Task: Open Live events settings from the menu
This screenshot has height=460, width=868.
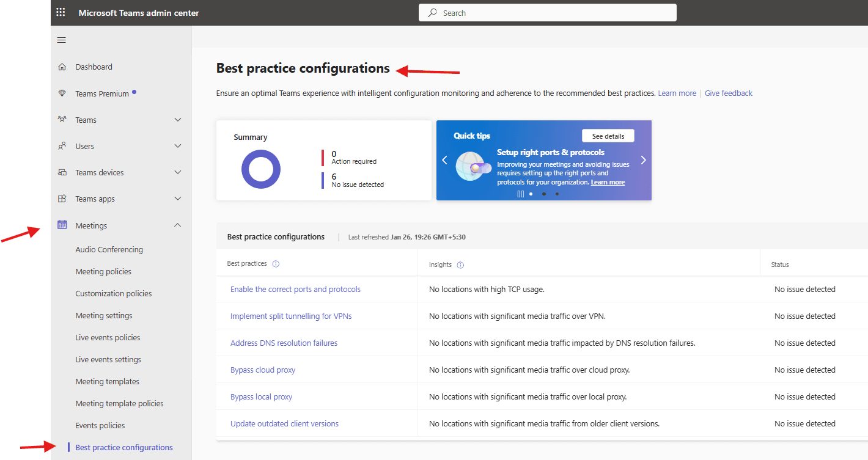Action: [x=108, y=359]
